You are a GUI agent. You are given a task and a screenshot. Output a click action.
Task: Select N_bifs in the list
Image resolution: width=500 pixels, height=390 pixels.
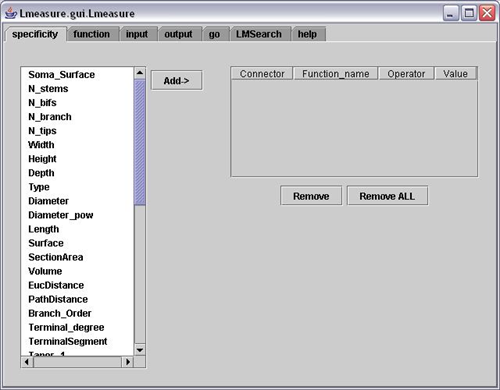coord(77,103)
